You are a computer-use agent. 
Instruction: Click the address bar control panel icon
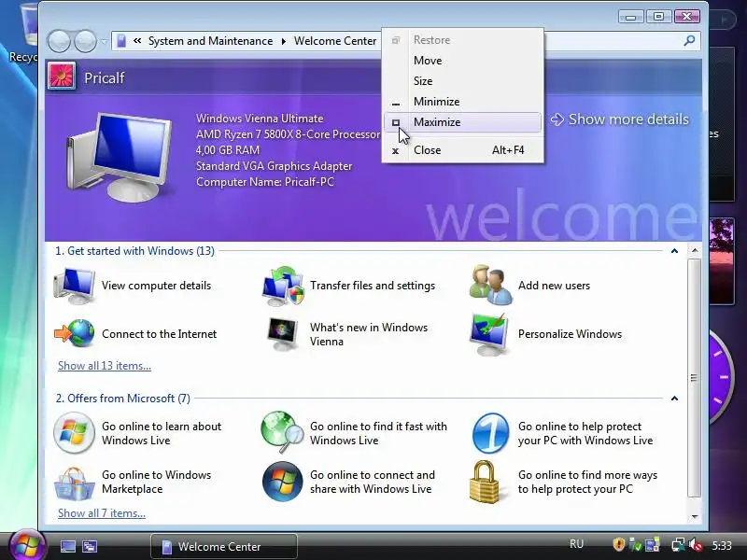[121, 41]
